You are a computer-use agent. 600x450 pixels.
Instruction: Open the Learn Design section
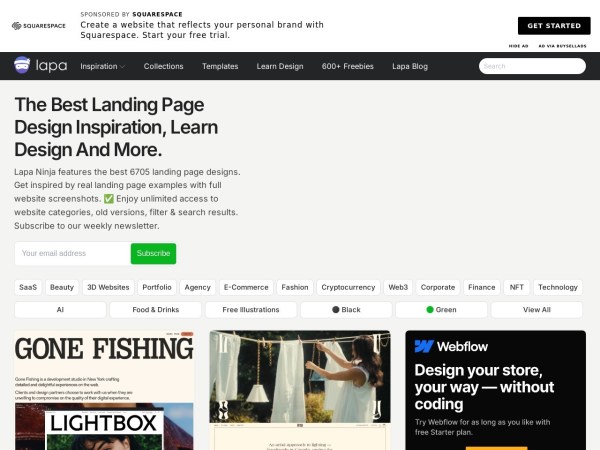(x=280, y=66)
